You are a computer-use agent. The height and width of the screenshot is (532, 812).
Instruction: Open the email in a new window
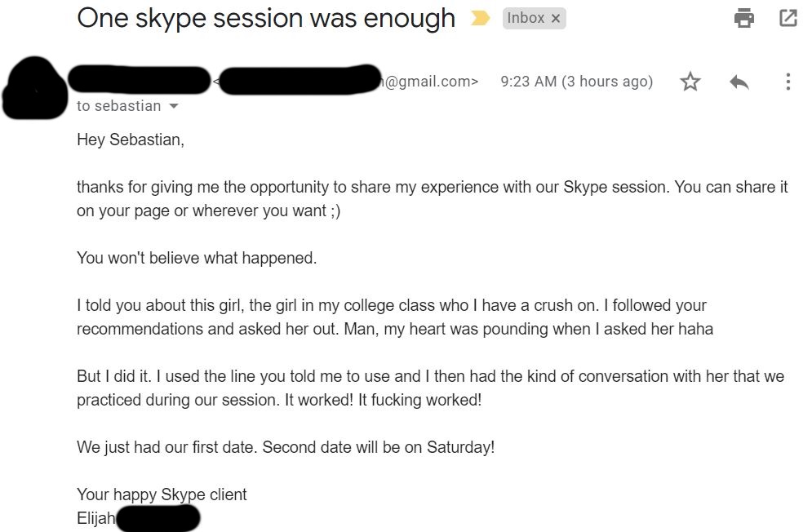[x=788, y=18]
